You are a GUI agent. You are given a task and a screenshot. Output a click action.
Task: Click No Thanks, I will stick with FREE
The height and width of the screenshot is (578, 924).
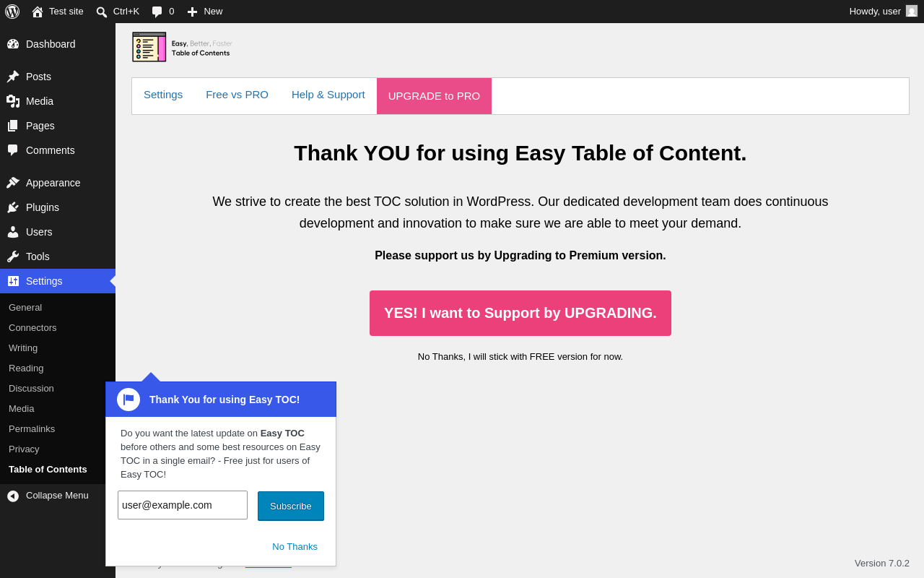[520, 356]
